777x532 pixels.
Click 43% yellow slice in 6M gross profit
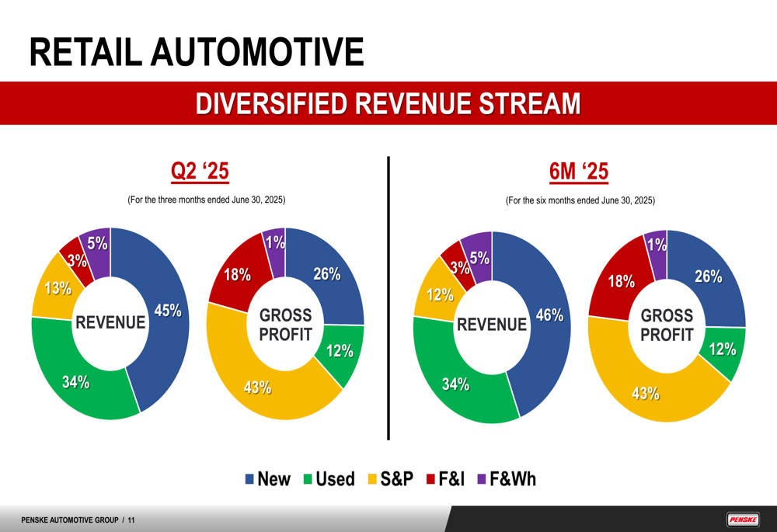pyautogui.click(x=645, y=393)
